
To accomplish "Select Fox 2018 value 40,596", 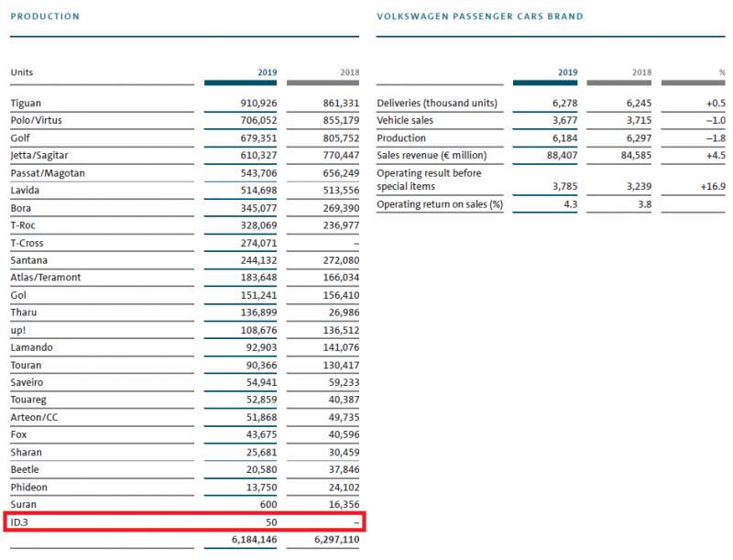I will (344, 434).
